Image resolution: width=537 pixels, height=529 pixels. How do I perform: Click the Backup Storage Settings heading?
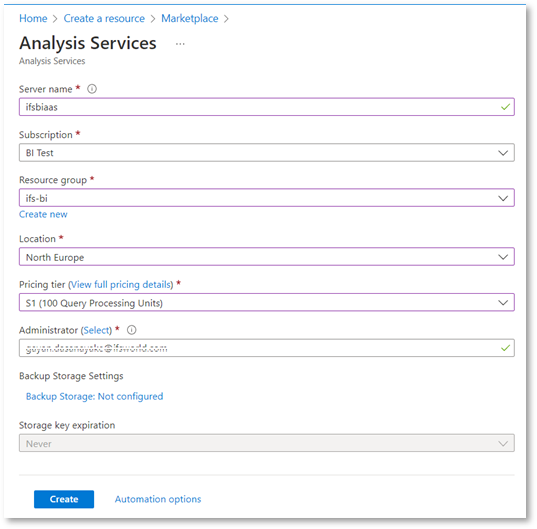tap(71, 376)
